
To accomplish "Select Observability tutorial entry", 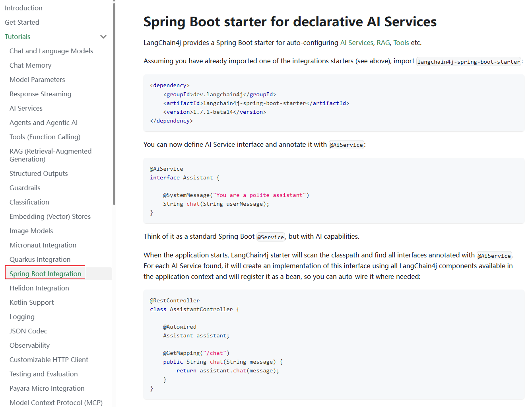I will pyautogui.click(x=29, y=345).
